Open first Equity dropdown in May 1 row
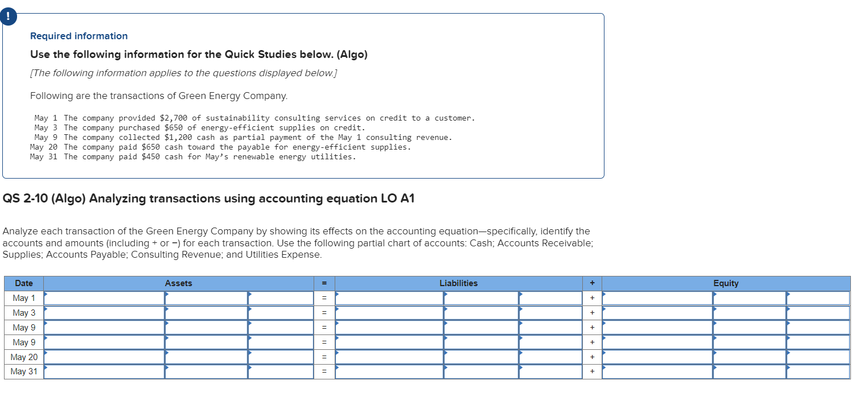The image size is (868, 409). [x=657, y=298]
